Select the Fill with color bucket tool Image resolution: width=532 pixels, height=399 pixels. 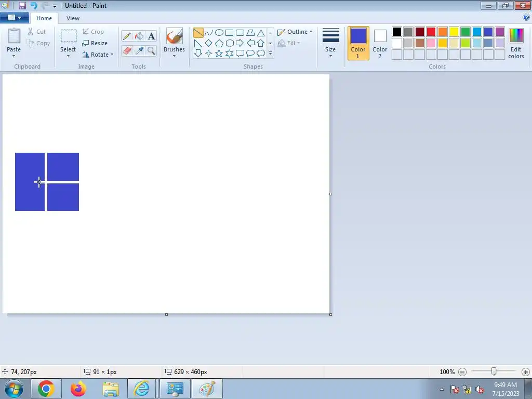point(139,36)
